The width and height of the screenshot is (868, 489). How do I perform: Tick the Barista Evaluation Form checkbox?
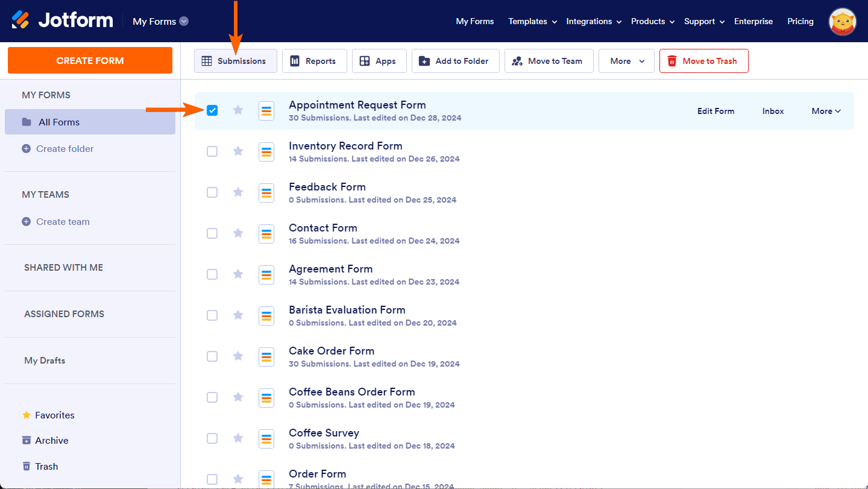(x=212, y=315)
